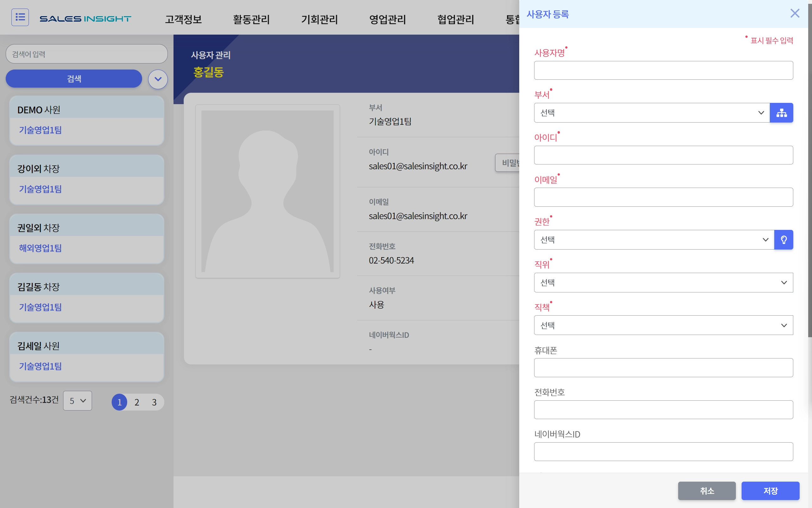Click the 사용자명 input field
Viewport: 812px width, 508px height.
click(663, 70)
